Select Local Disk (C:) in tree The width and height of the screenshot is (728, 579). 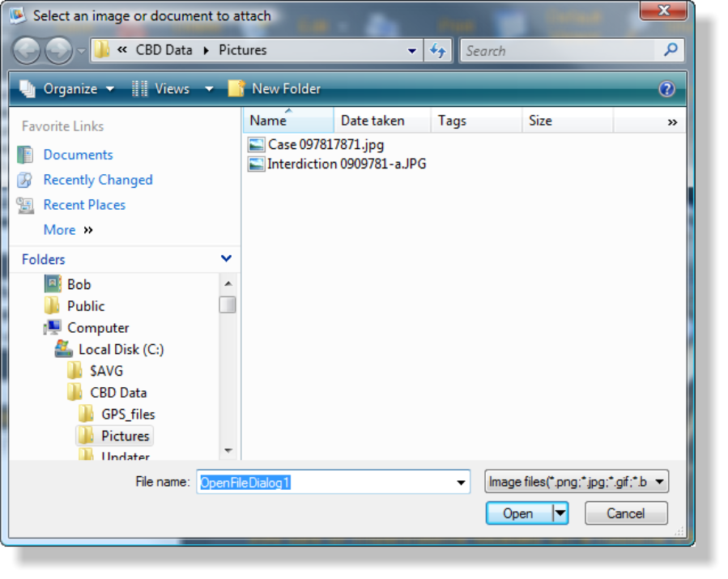(x=121, y=349)
